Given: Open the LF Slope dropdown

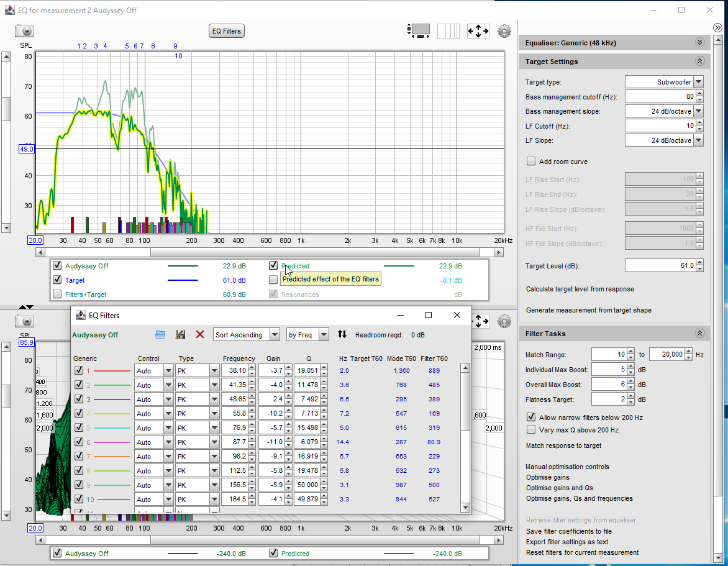Looking at the screenshot, I should pyautogui.click(x=699, y=140).
